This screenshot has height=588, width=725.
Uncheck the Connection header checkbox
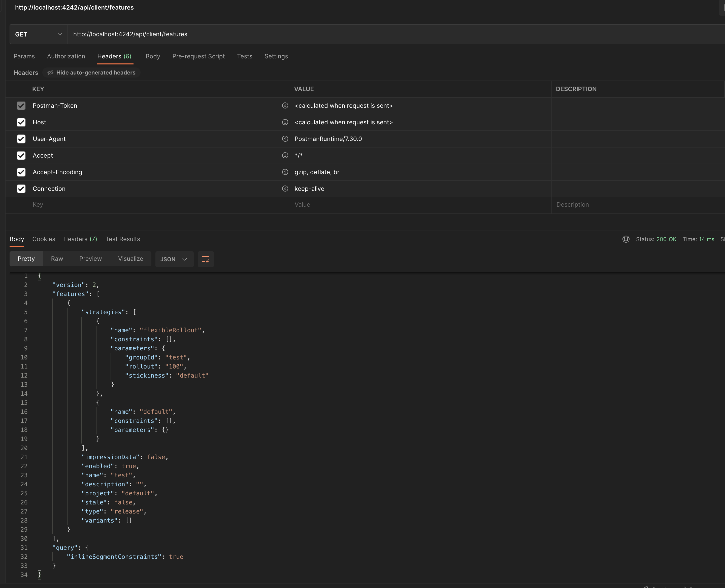(x=21, y=189)
